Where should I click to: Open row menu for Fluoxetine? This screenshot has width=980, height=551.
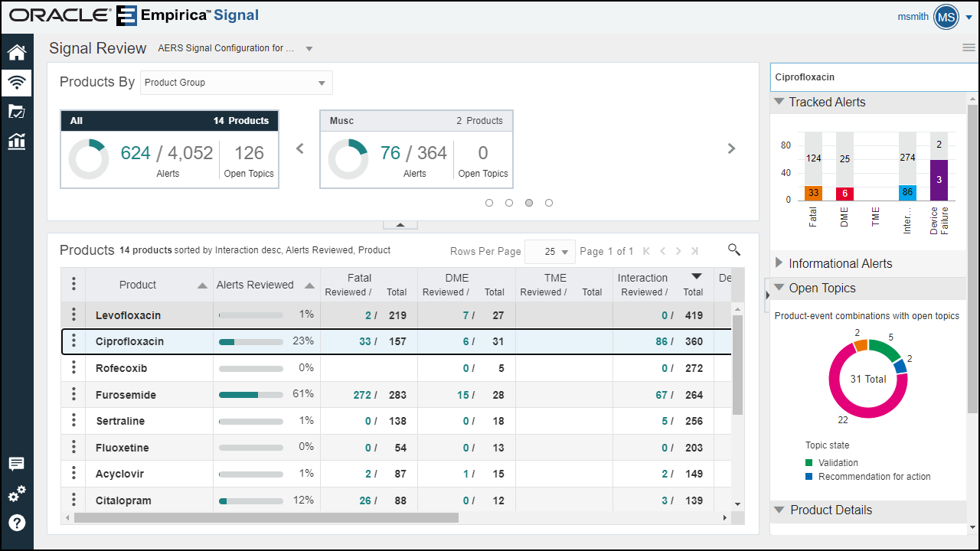73,448
